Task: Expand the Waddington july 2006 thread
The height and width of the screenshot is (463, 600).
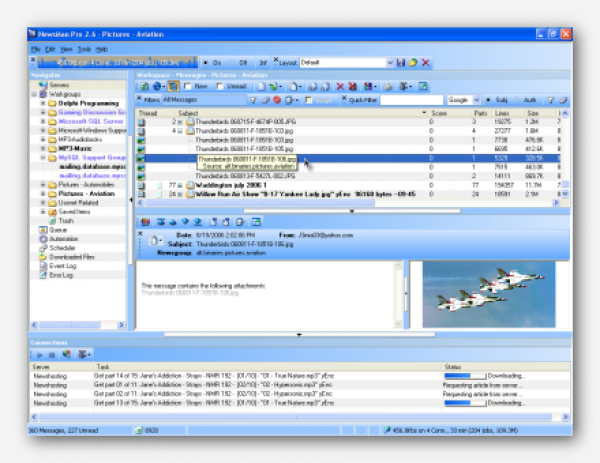Action: point(180,185)
